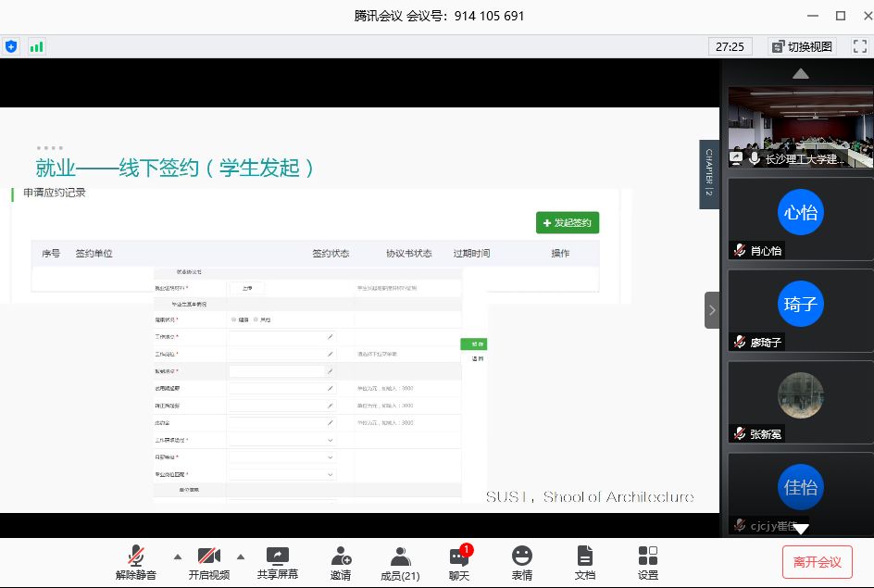
Task: Click the blue security shield icon
Action: [11, 46]
